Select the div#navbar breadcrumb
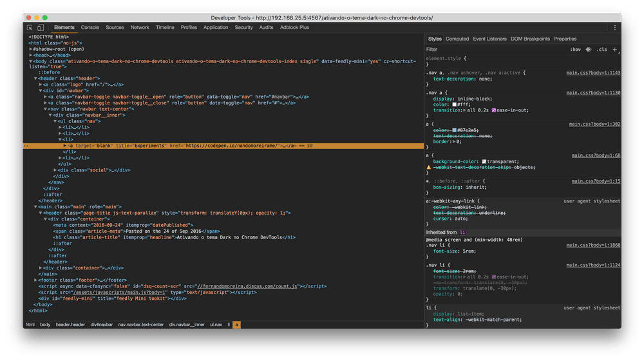The image size is (644, 361). (102, 325)
